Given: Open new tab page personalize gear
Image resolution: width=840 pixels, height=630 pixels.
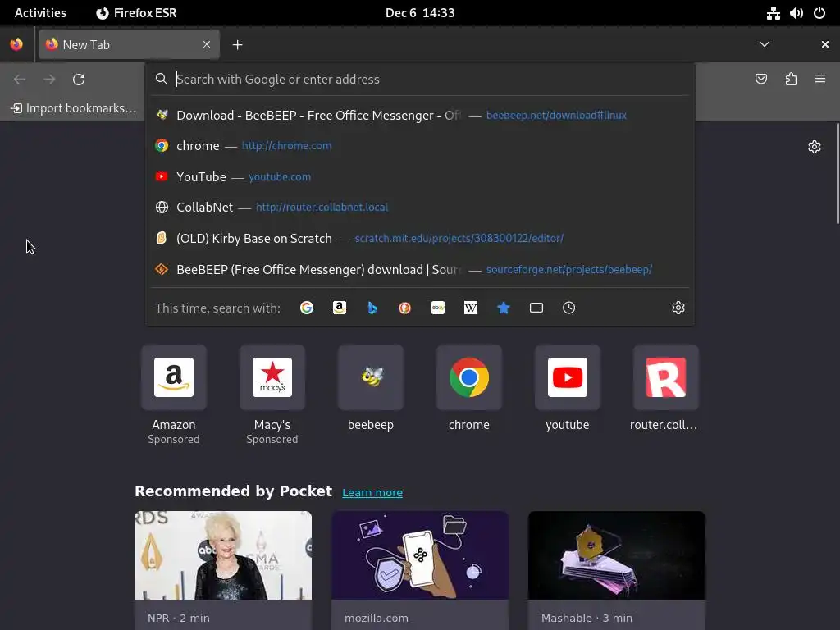Looking at the screenshot, I should point(815,147).
